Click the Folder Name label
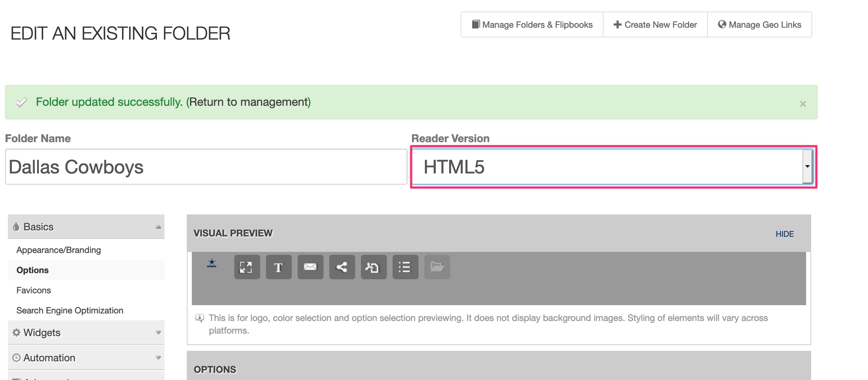868x380 pixels. [x=38, y=138]
